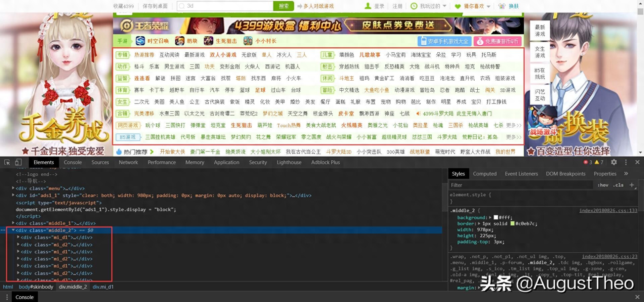Open console drawer menu dots
Screen dimensions: 644x302
coord(7,297)
